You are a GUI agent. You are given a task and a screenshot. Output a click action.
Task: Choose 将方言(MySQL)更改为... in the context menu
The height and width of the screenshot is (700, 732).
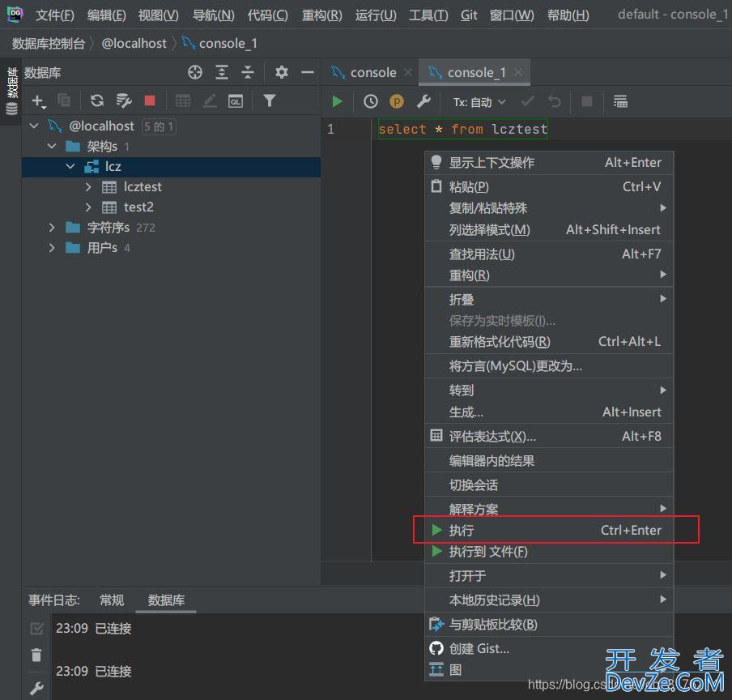pos(549,366)
